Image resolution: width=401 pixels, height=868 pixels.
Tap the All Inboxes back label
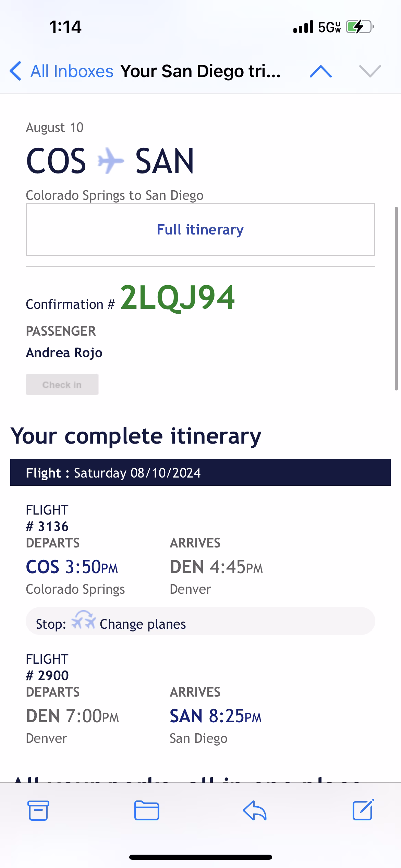pos(72,71)
